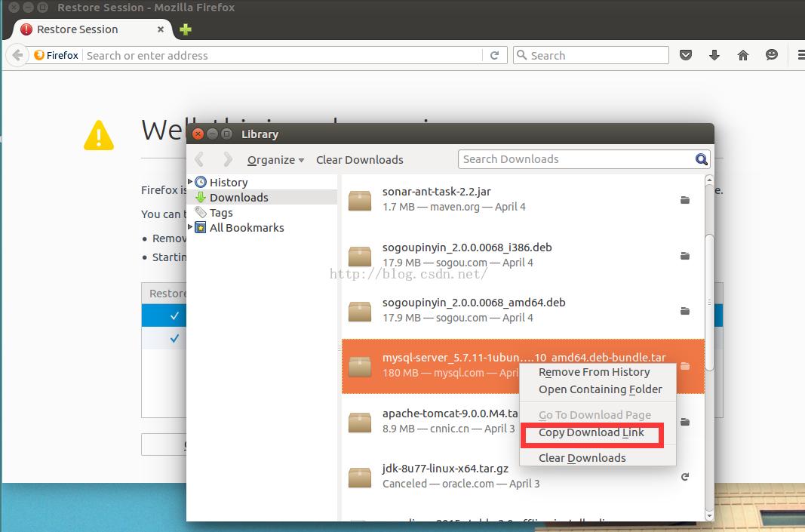Image resolution: width=805 pixels, height=532 pixels.
Task: Go back in the Library window toolbar
Action: pos(200,160)
